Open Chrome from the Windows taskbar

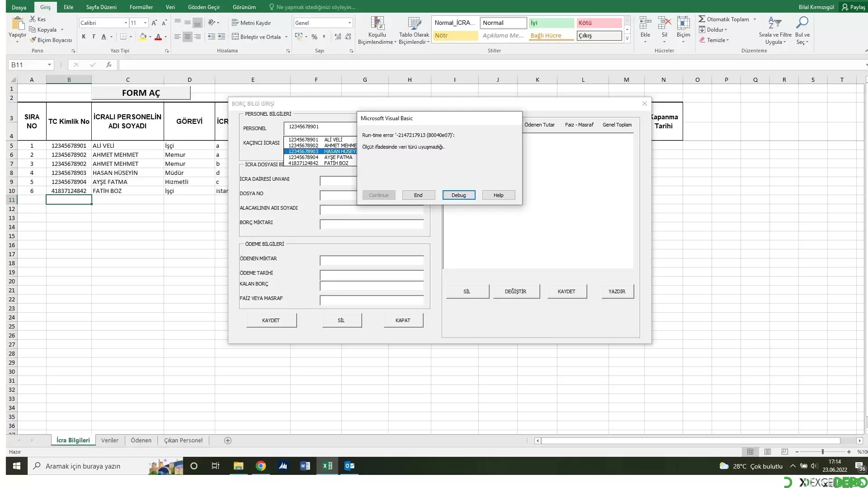pos(261,466)
